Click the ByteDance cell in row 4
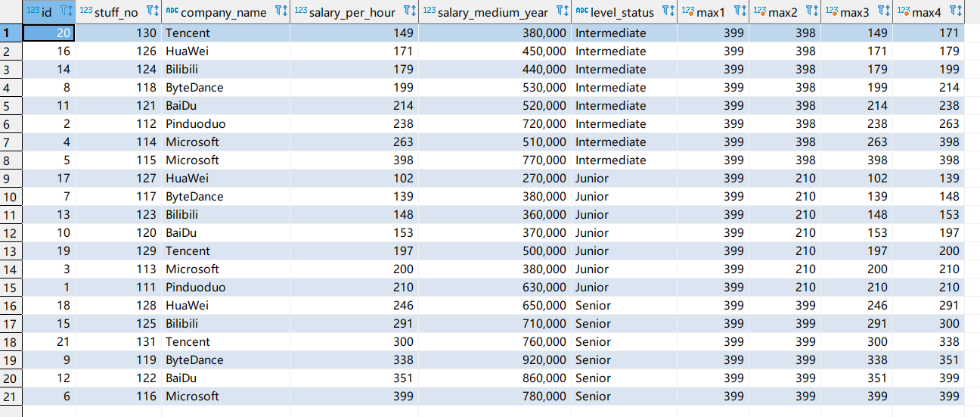 [x=225, y=87]
